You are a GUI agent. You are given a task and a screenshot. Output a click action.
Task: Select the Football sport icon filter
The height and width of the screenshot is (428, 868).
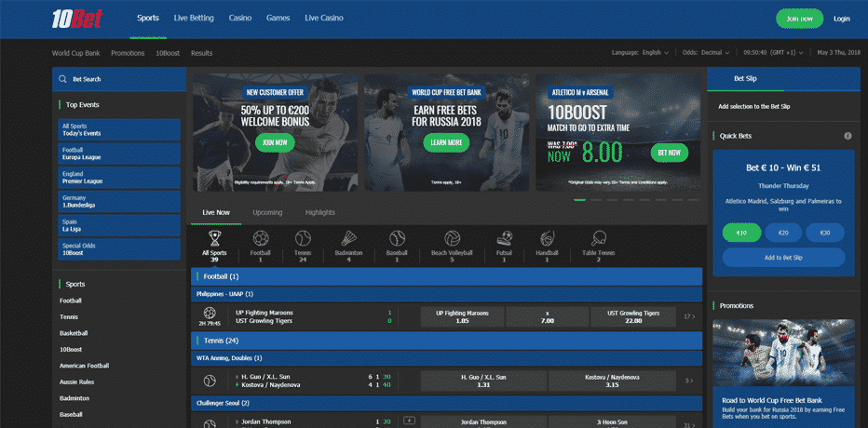point(260,238)
